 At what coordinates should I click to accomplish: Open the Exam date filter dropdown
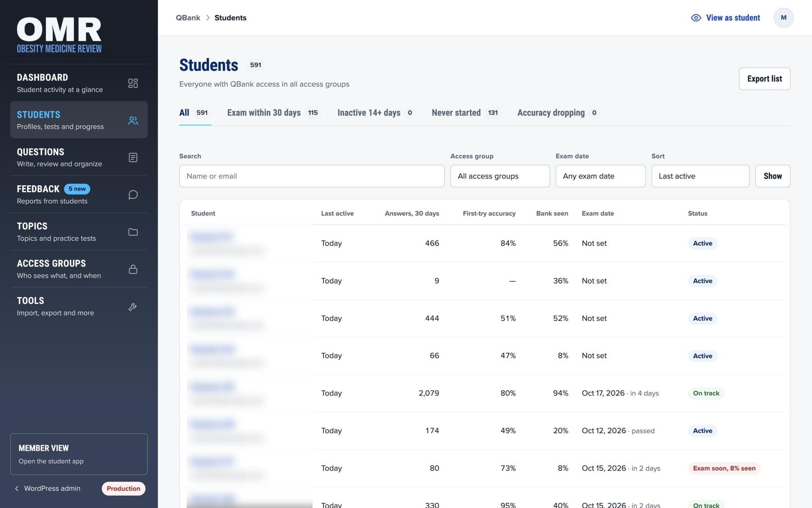(600, 176)
